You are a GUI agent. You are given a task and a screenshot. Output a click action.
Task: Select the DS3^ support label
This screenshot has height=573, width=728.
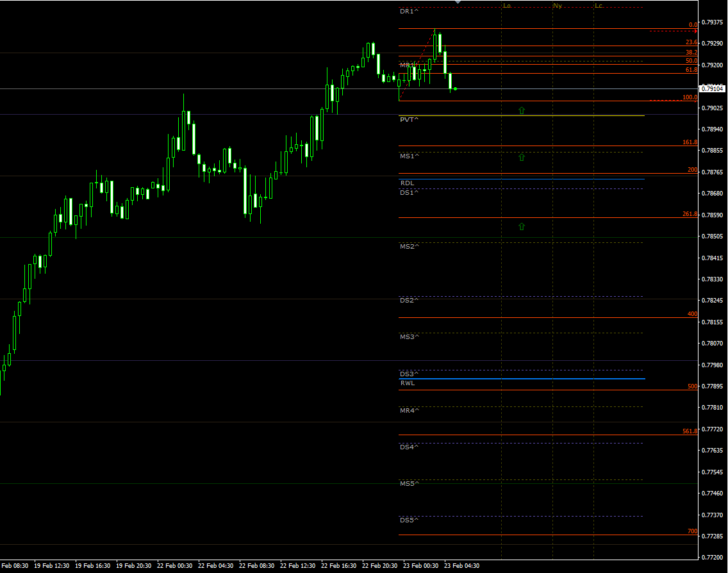(409, 374)
